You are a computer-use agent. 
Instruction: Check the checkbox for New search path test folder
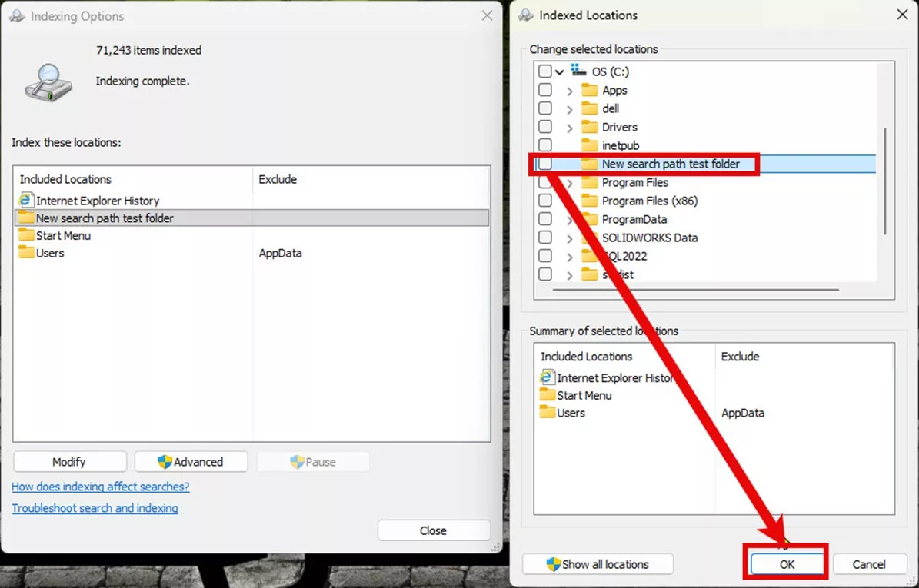[545, 163]
